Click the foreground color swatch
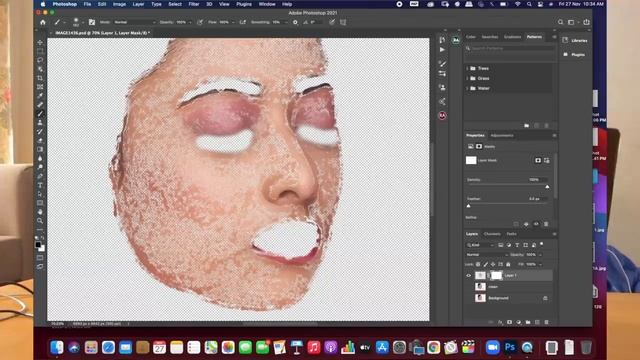This screenshot has width=640, height=360. tap(38, 245)
